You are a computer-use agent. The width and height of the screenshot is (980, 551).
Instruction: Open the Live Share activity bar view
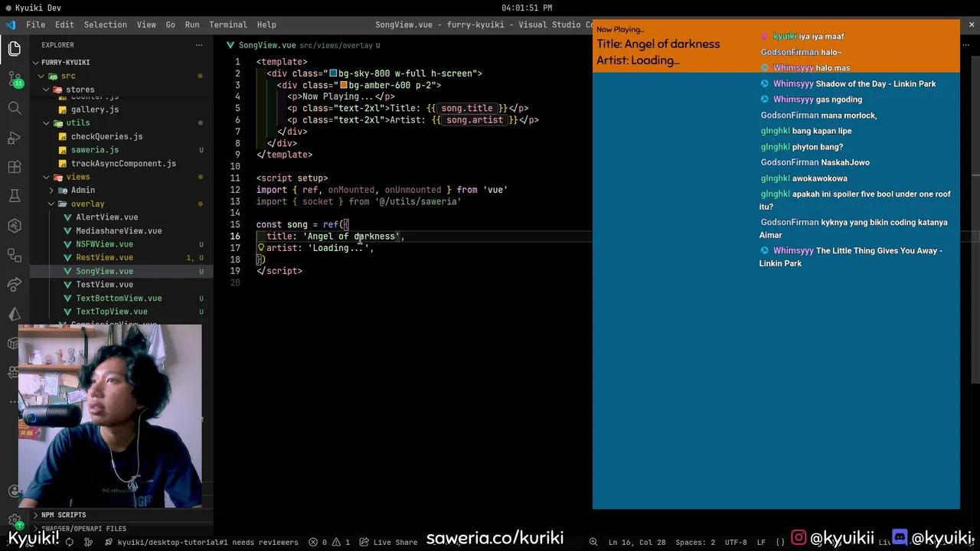15,285
